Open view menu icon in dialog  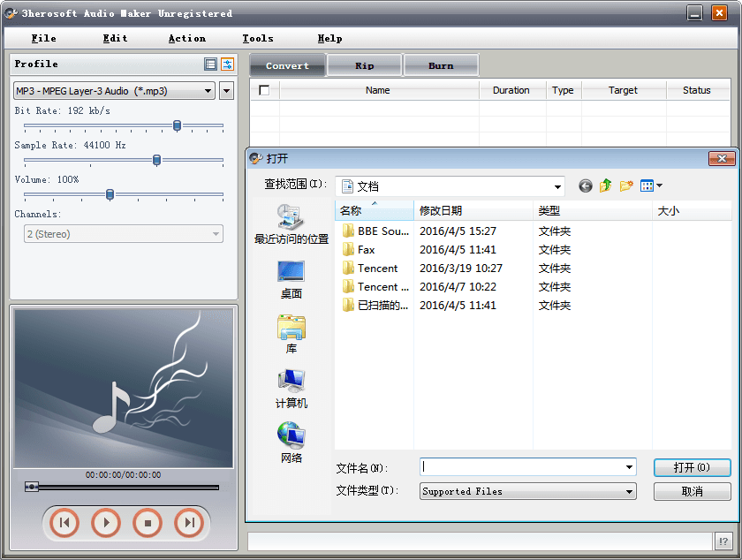click(651, 186)
